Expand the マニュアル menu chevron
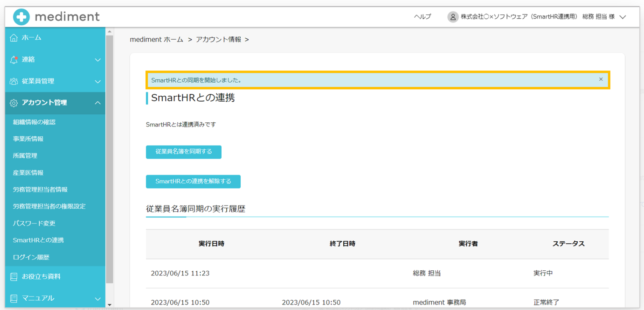Screen dimensions: 644x310 pos(98,299)
